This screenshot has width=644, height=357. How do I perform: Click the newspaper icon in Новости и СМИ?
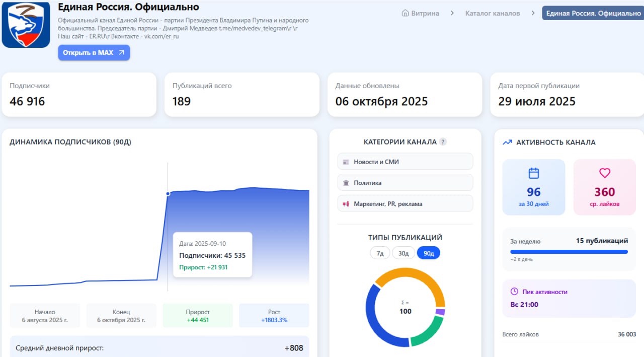coord(346,162)
